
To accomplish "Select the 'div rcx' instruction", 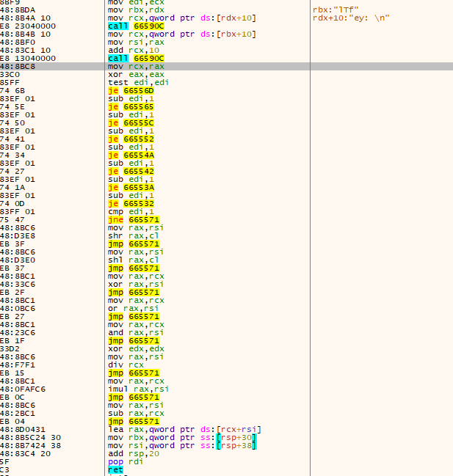I will [x=126, y=365].
